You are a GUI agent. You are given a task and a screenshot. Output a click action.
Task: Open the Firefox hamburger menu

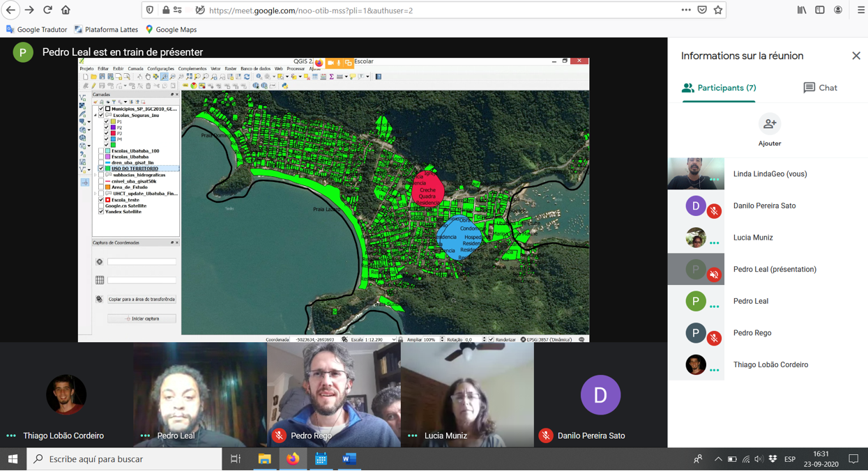pyautogui.click(x=860, y=10)
